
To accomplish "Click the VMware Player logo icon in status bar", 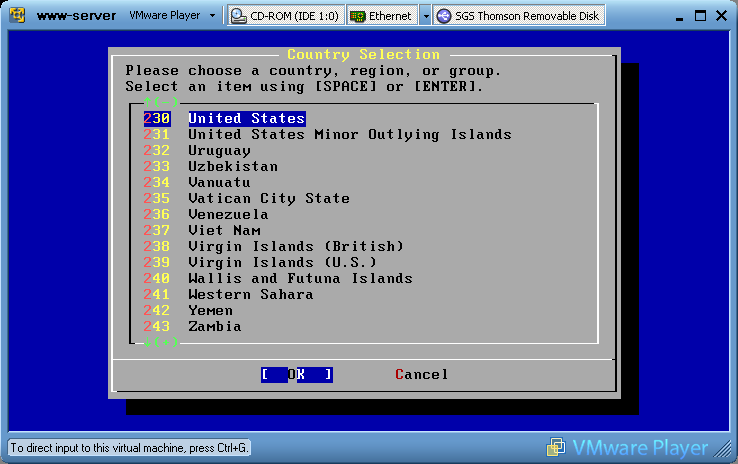I will (556, 447).
